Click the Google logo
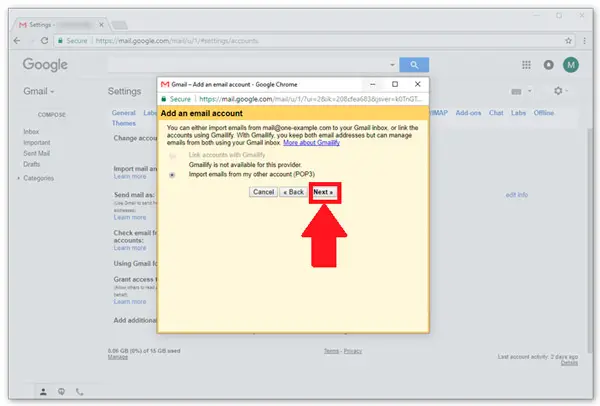The height and width of the screenshot is (406, 600). tap(45, 65)
